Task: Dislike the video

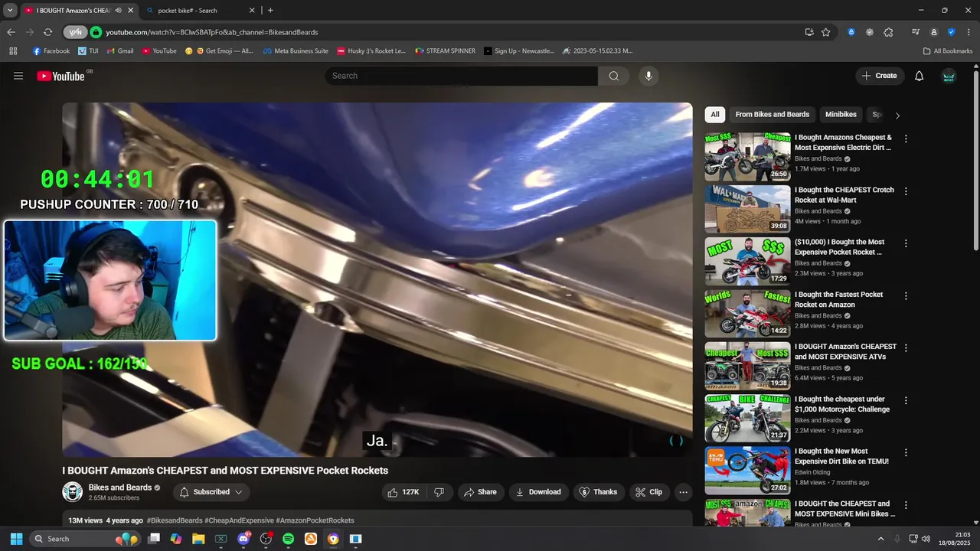Action: (439, 492)
